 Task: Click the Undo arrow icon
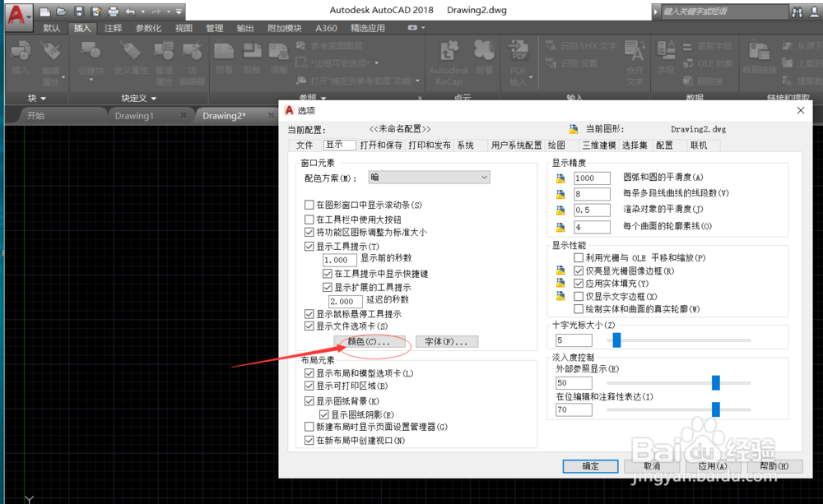click(130, 11)
